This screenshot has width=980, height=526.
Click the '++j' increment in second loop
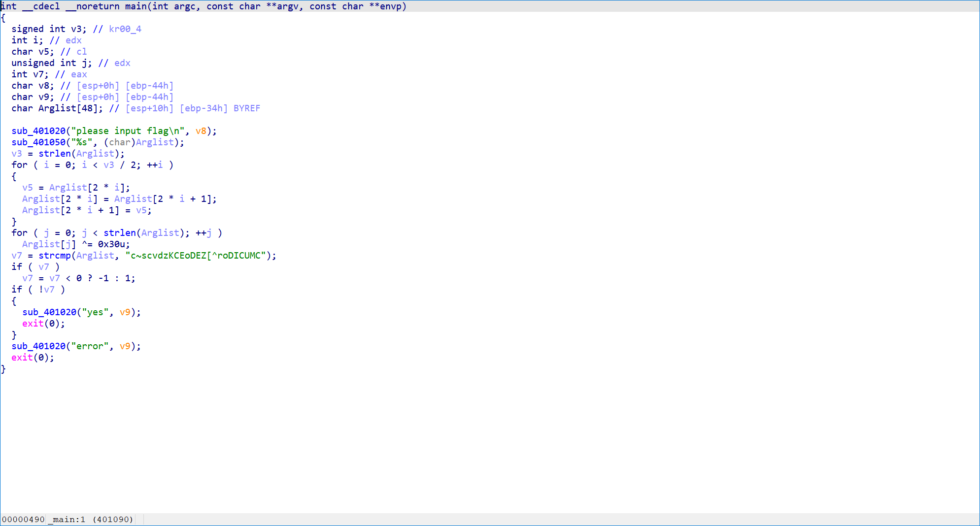coord(203,233)
